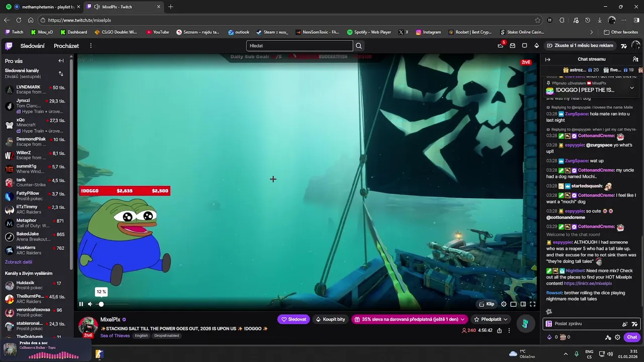Open community list icon in chat header
Image resolution: width=644 pixels, height=362 pixels.
635,59
